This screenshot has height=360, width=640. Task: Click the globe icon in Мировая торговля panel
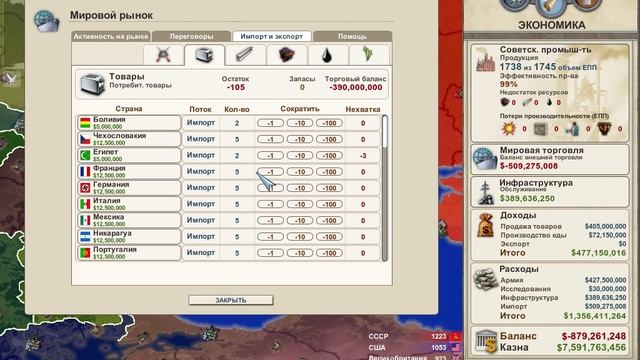(x=484, y=158)
